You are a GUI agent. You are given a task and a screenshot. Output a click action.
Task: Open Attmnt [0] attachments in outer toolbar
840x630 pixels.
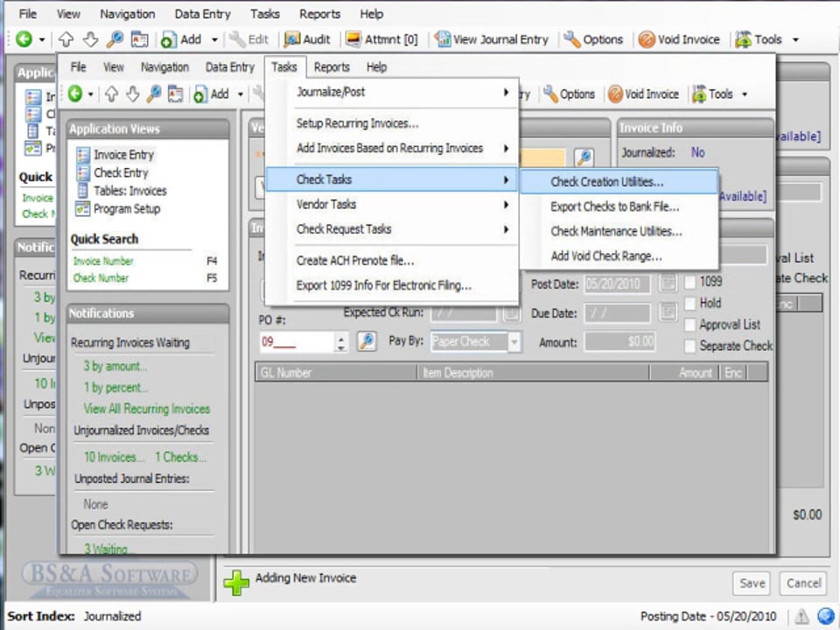[382, 39]
